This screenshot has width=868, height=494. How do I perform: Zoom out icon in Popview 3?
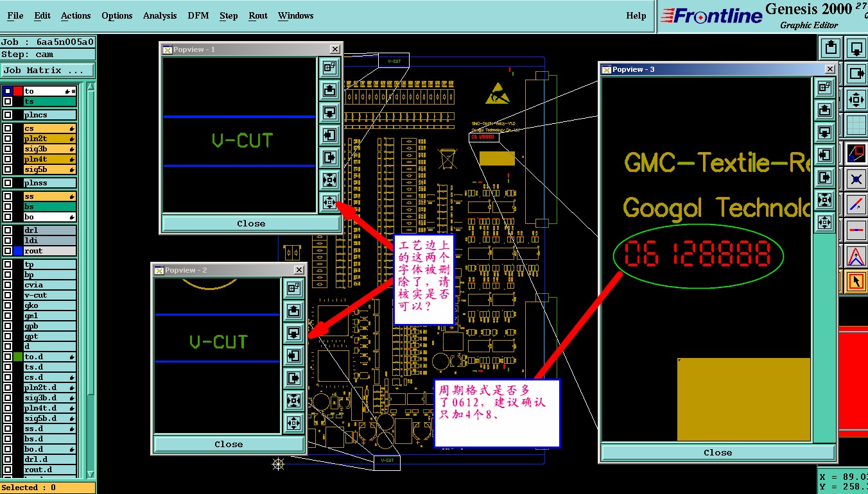(x=824, y=223)
